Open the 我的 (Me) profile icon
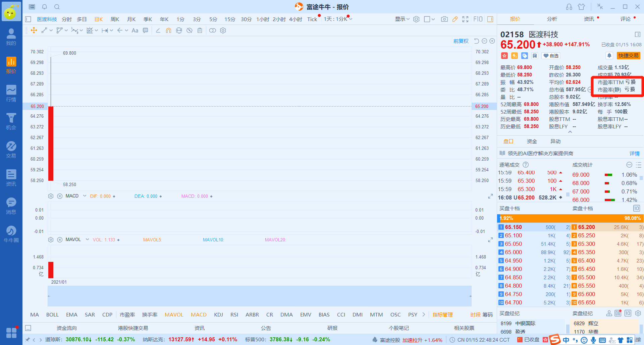 click(x=11, y=37)
